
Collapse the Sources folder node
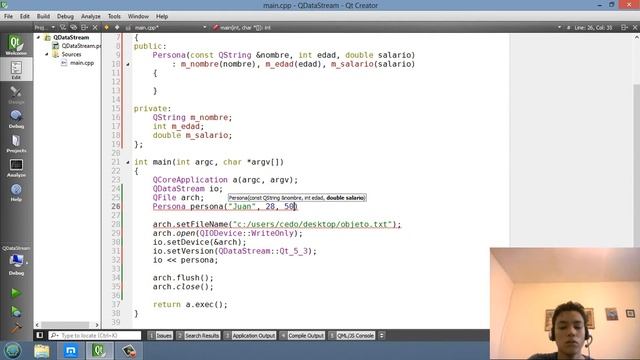(x=47, y=54)
